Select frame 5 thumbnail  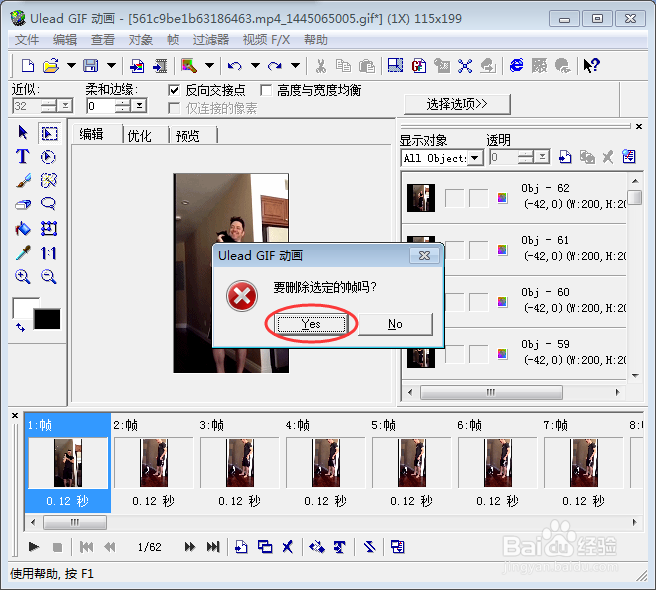click(x=412, y=462)
